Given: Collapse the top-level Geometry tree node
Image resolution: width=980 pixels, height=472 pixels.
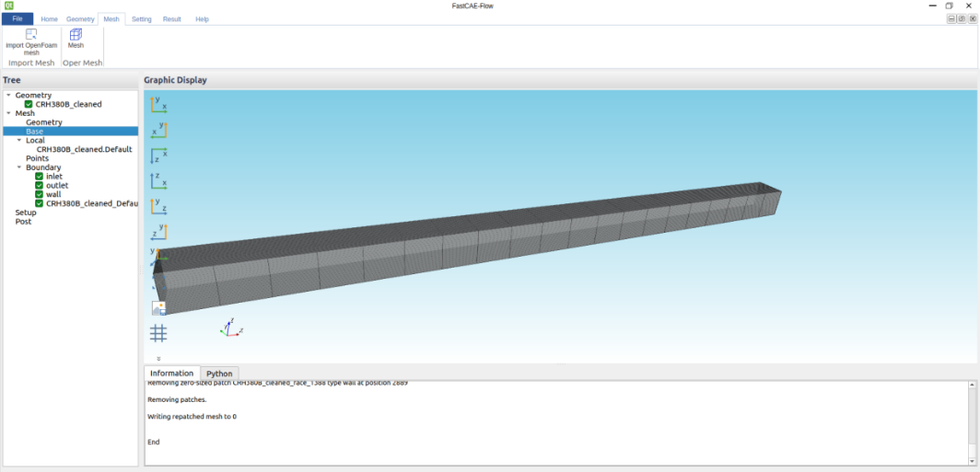Looking at the screenshot, I should click(8, 95).
